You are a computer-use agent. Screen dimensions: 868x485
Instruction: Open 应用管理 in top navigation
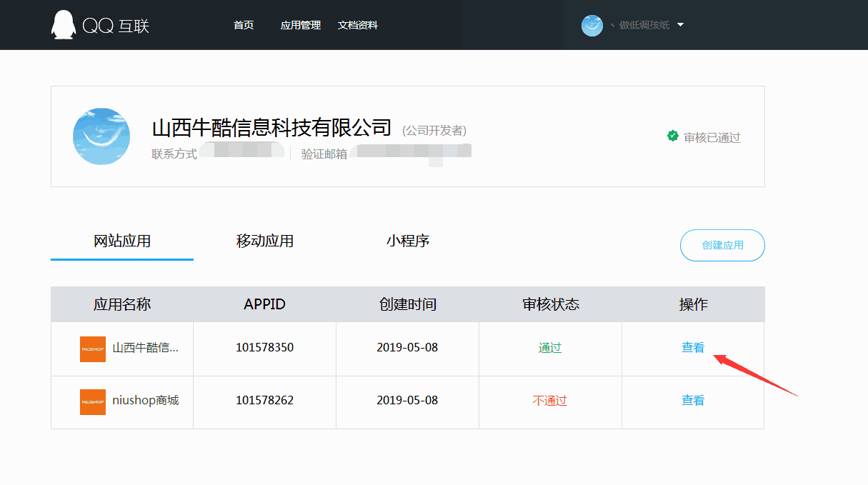[x=301, y=25]
